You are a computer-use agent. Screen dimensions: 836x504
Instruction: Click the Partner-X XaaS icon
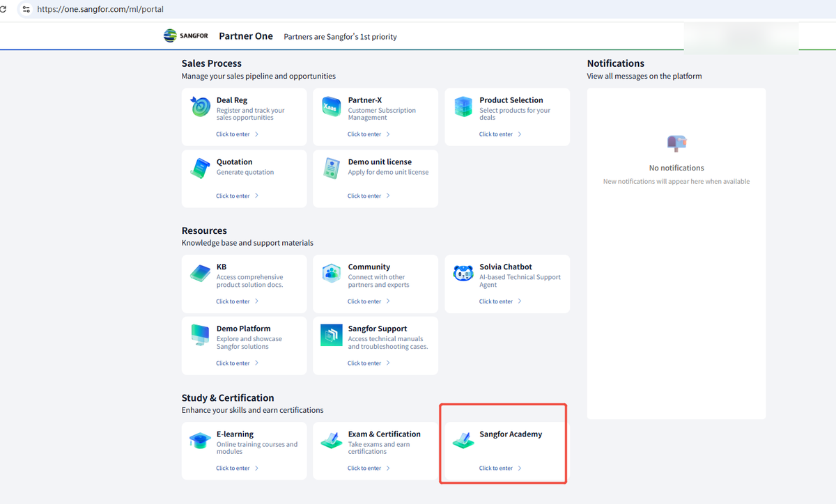click(x=332, y=107)
